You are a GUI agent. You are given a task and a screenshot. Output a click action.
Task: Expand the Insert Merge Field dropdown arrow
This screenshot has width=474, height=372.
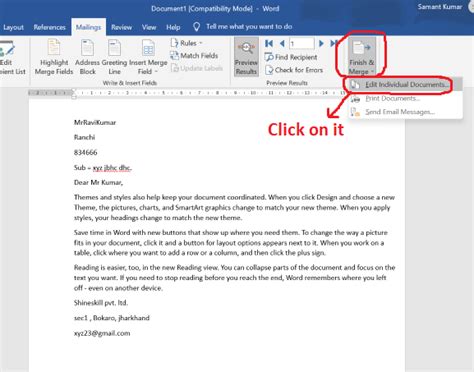click(x=156, y=72)
